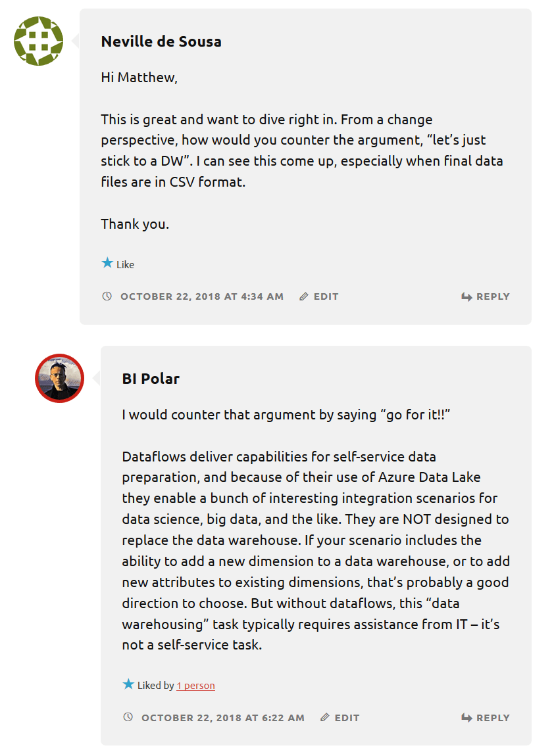The width and height of the screenshot is (554, 756).
Task: Click the clock icon beside the 4:34 AM timestamp
Action: [x=107, y=296]
